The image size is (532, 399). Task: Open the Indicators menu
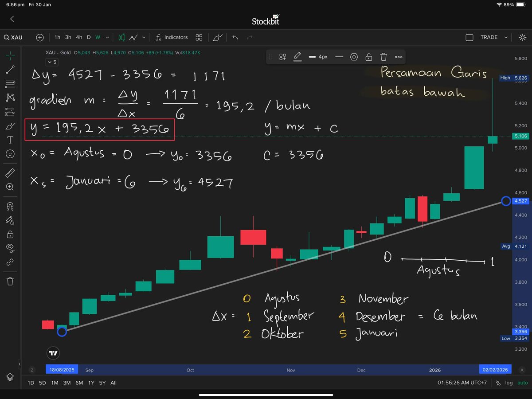point(172,37)
